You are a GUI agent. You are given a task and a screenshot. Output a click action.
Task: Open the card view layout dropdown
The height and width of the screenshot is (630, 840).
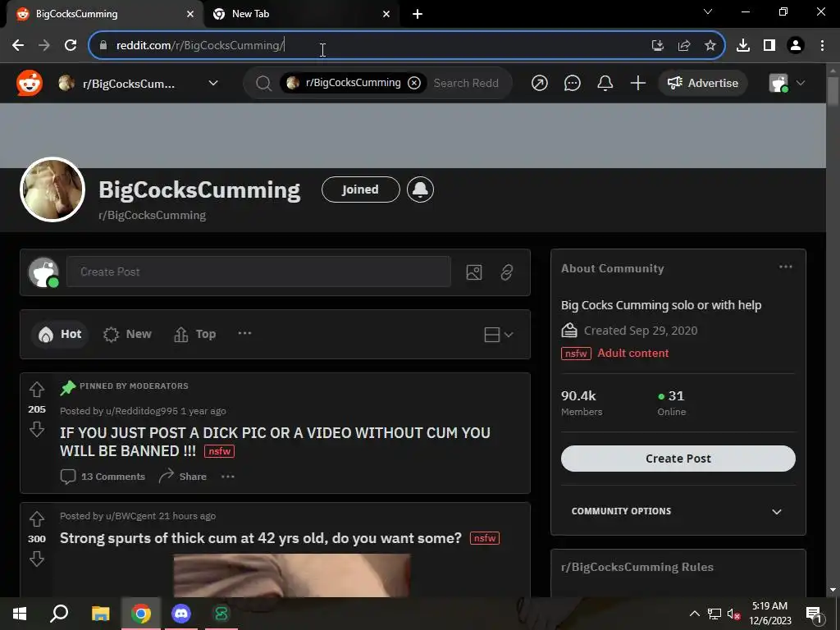(x=498, y=335)
